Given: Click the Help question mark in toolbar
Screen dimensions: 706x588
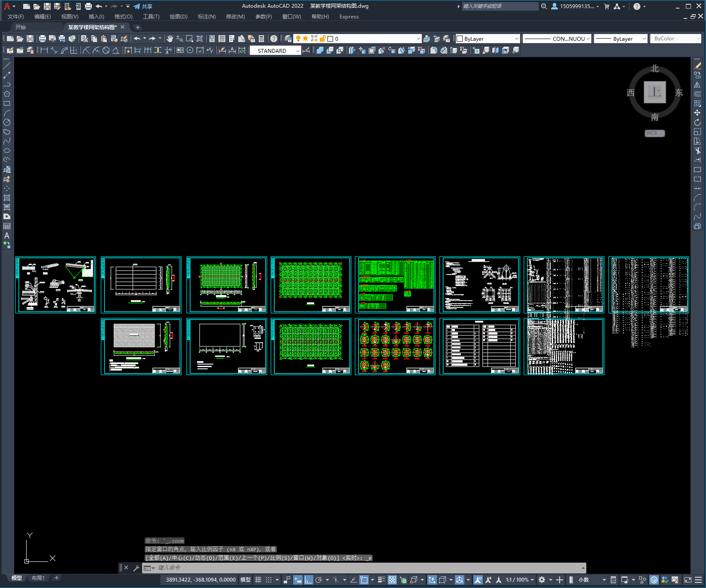Looking at the screenshot, I should (x=274, y=39).
